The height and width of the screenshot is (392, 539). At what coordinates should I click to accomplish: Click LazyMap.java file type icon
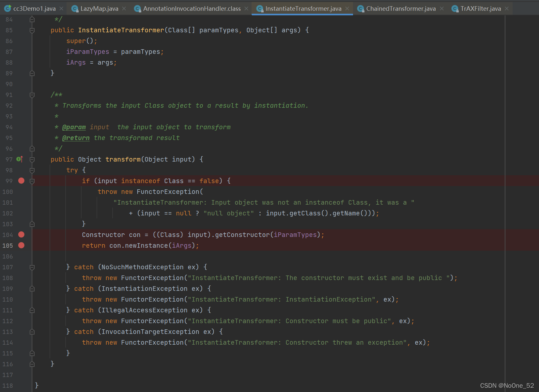pyautogui.click(x=75, y=9)
